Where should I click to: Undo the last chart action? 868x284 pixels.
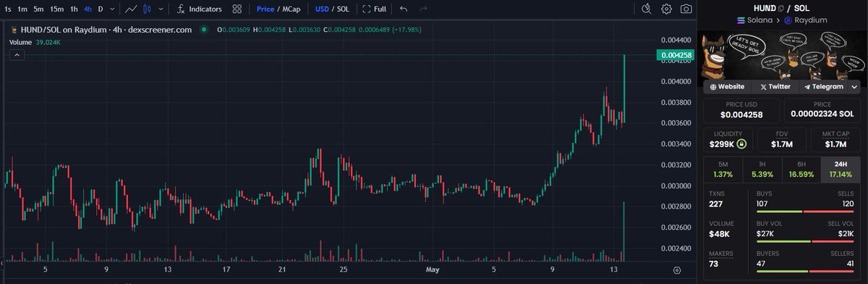tap(403, 9)
